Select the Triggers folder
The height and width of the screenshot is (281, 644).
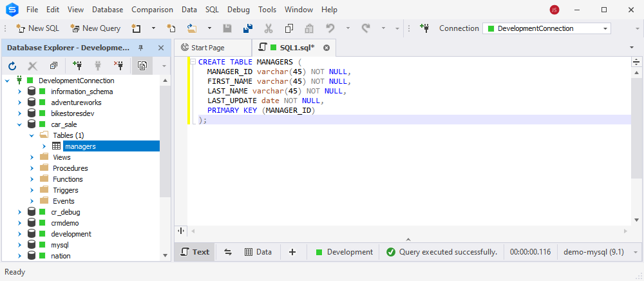[x=65, y=190]
